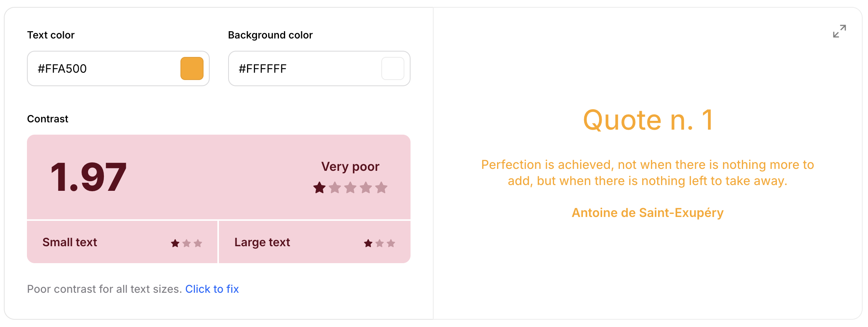The height and width of the screenshot is (327, 868).
Task: Click the "Click to fix" link
Action: click(x=212, y=289)
